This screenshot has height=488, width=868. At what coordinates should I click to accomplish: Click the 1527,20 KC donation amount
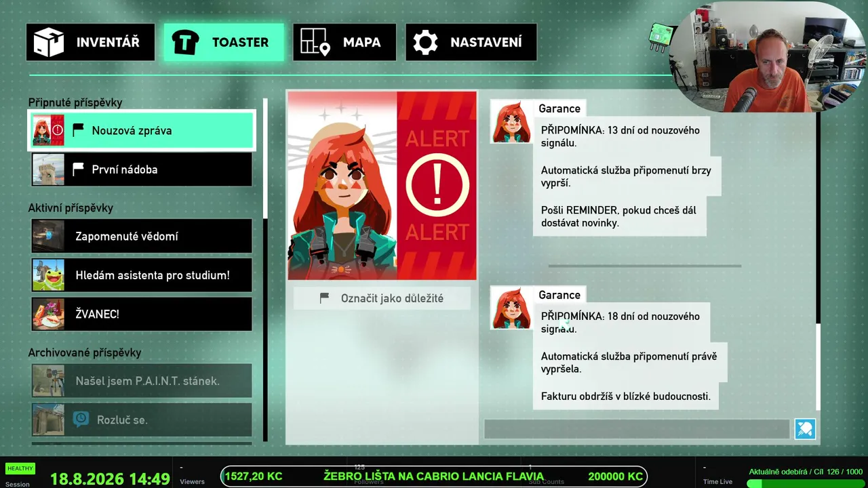click(x=254, y=476)
